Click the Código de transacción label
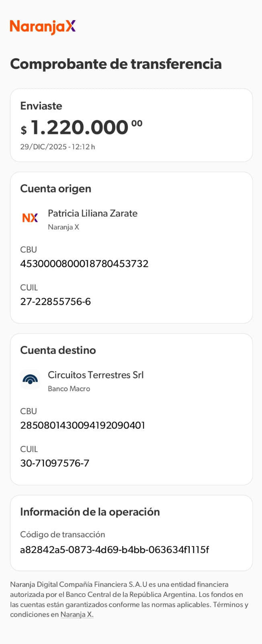 62,535
